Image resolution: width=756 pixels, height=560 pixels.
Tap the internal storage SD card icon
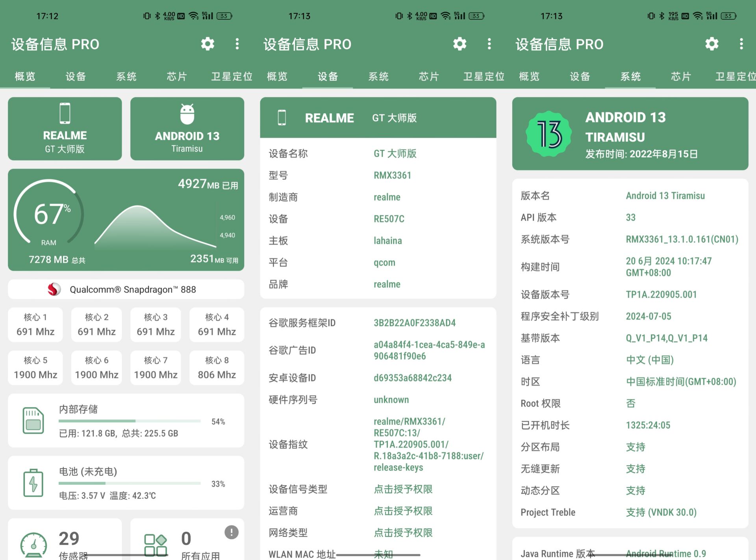click(33, 420)
